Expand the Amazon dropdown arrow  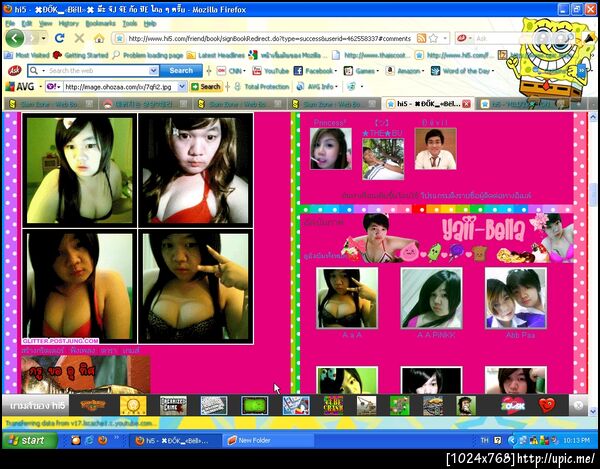click(x=423, y=71)
